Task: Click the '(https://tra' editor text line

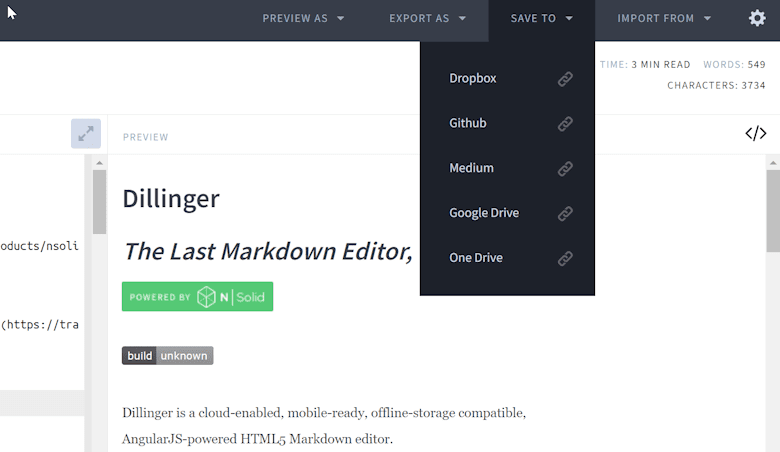Action: (x=39, y=325)
